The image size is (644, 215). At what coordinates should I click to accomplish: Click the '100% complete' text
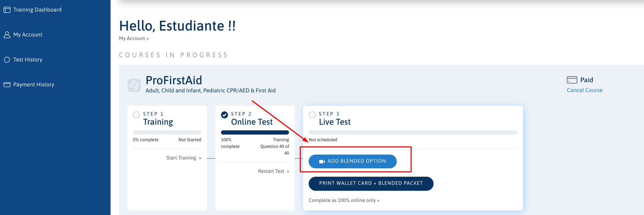(x=230, y=143)
